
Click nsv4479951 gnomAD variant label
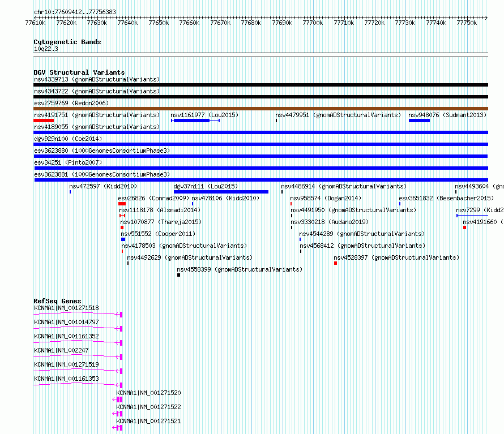tap(338, 115)
